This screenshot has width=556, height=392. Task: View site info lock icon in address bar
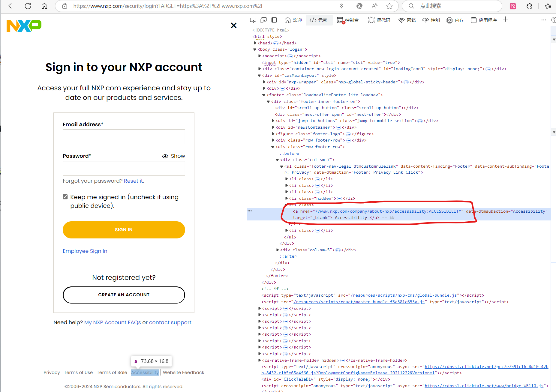click(65, 6)
